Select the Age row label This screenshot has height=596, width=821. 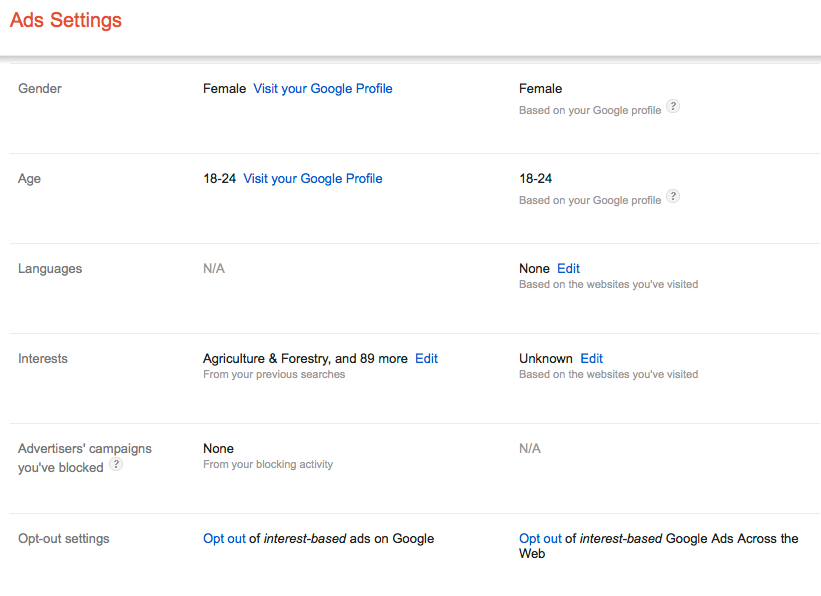[29, 179]
